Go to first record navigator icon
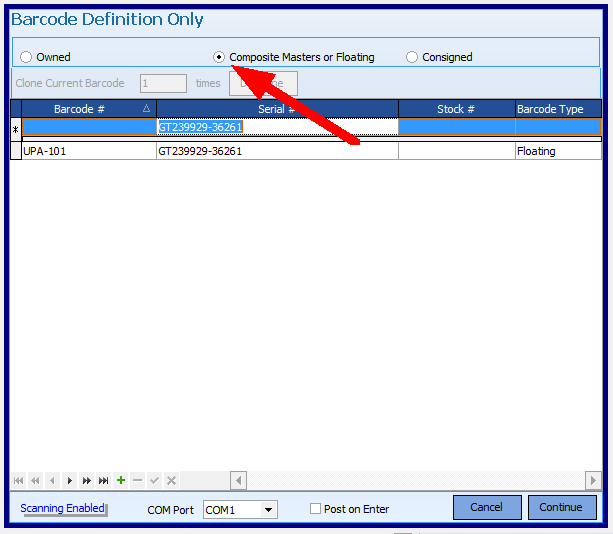The width and height of the screenshot is (613, 534). click(18, 481)
